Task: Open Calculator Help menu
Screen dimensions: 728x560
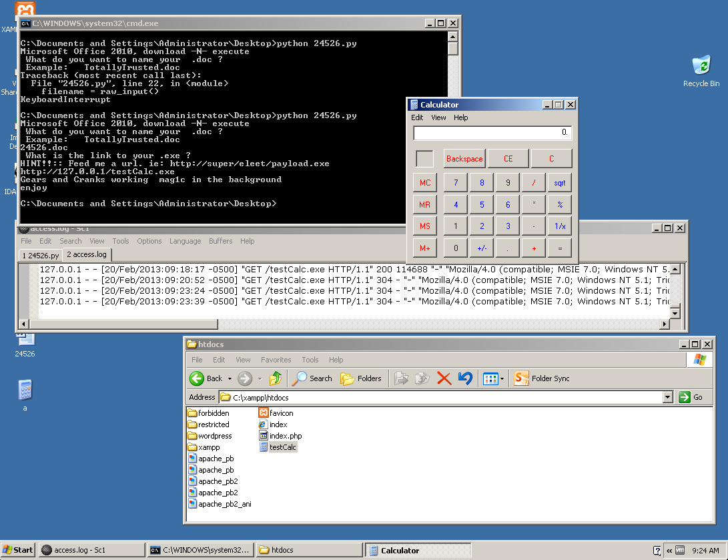Action: pyautogui.click(x=460, y=117)
